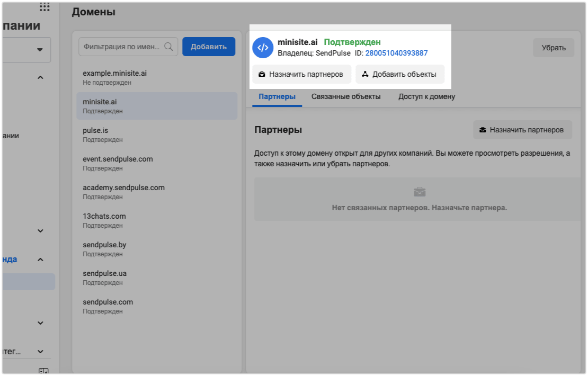Click the Не подтвержден status under example.minisite.ai

(x=107, y=83)
